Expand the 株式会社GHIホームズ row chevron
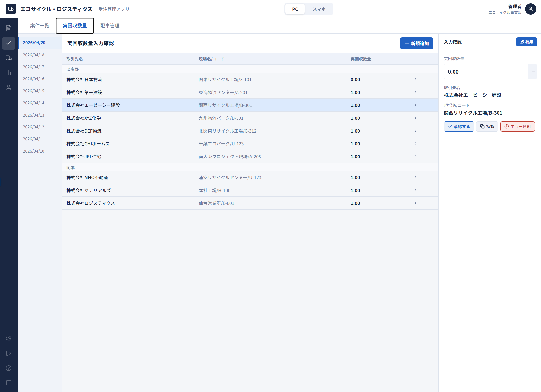 (x=415, y=144)
